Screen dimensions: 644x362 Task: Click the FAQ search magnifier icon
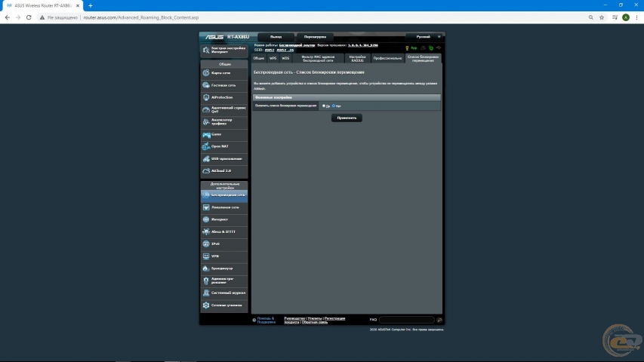[x=439, y=320]
